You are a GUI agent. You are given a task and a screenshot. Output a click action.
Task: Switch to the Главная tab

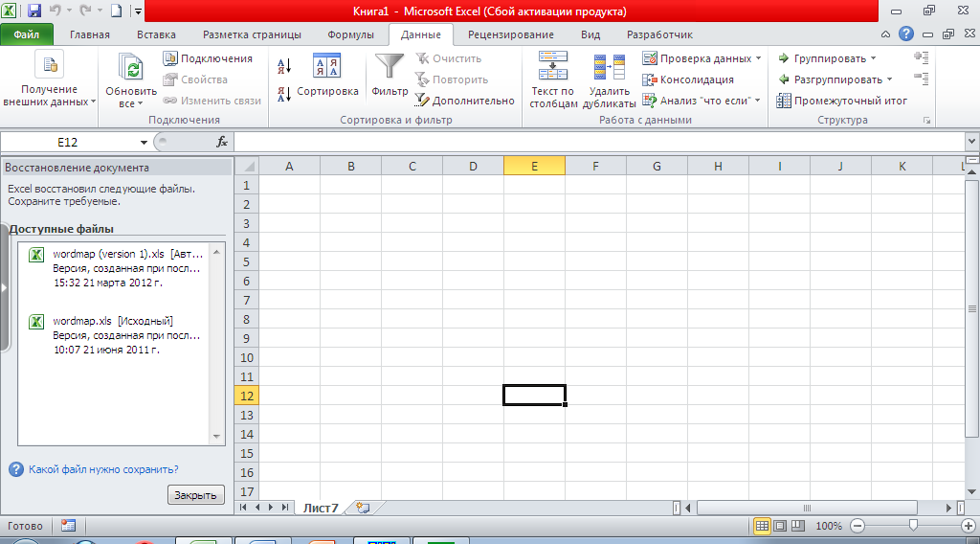click(89, 34)
